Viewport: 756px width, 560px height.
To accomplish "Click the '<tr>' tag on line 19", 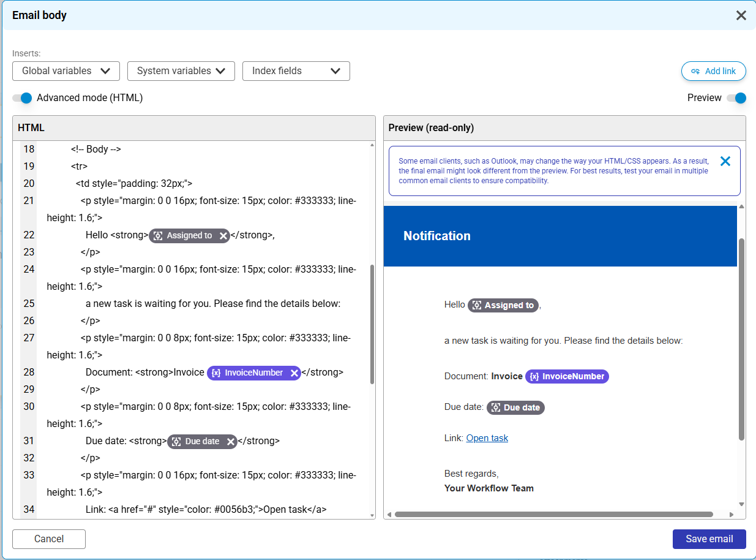I will (79, 166).
